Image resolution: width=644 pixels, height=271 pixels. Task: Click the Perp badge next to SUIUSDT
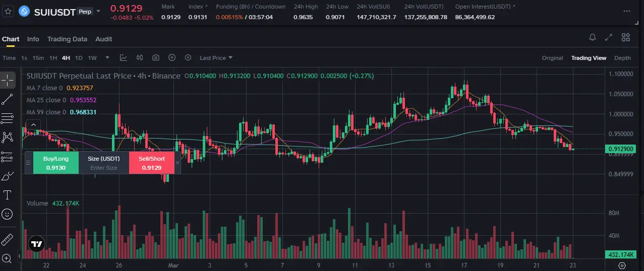pos(85,11)
